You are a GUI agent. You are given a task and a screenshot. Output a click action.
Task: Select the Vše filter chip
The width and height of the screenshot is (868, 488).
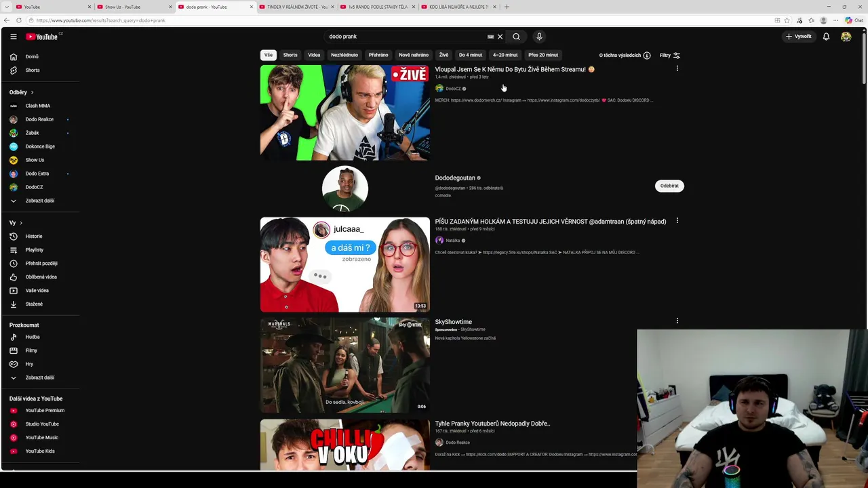coord(269,55)
